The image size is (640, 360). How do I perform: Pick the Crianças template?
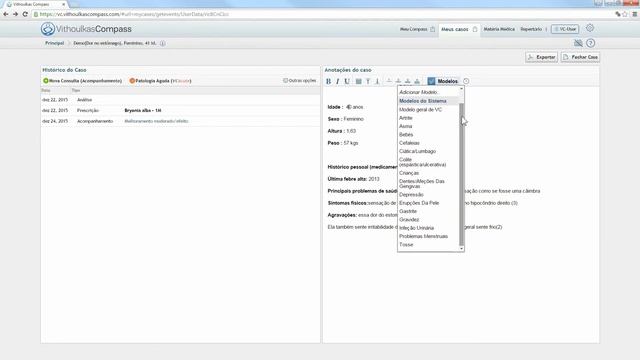[x=409, y=173]
